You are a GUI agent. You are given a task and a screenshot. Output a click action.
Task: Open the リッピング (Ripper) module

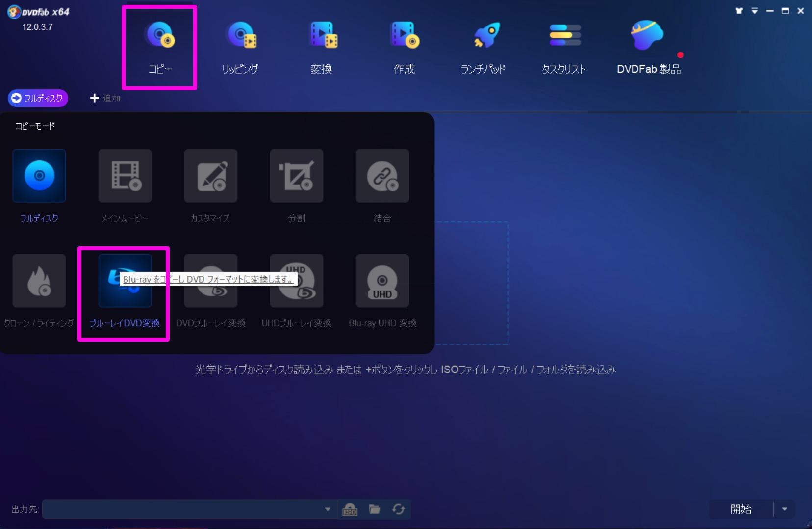(x=240, y=48)
